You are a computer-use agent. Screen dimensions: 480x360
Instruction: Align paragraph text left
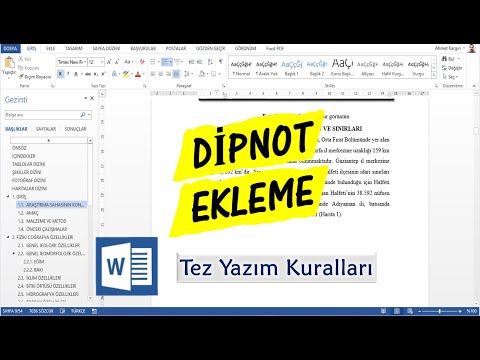153,74
